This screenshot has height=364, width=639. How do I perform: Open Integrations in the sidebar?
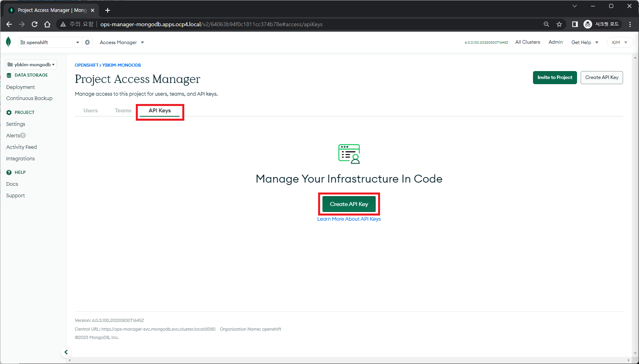[20, 158]
